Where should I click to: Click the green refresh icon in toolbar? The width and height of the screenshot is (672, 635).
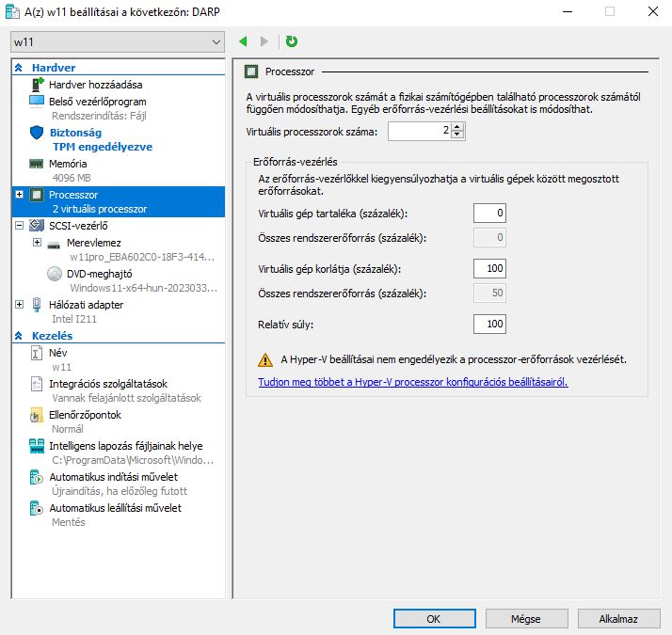coord(292,41)
